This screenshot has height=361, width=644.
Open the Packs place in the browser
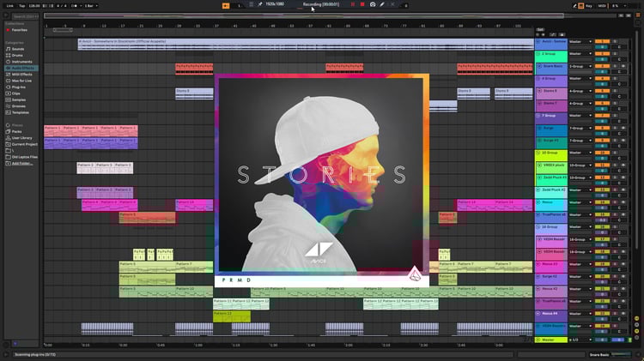click(16, 132)
